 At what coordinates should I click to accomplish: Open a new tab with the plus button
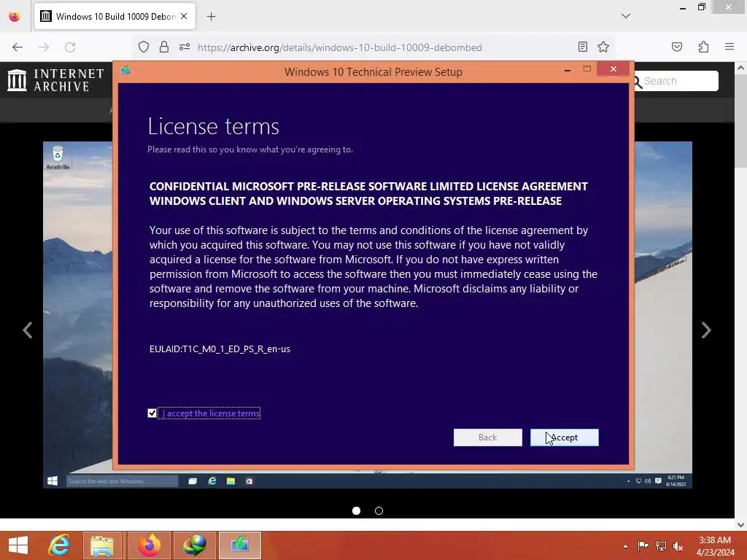pyautogui.click(x=211, y=17)
